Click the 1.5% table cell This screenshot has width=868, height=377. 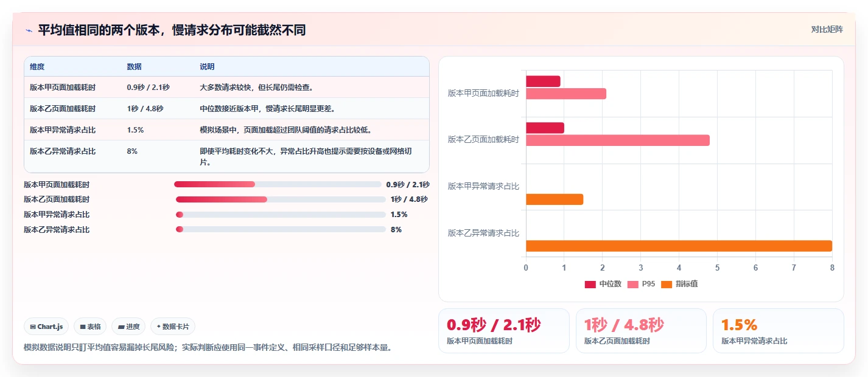point(135,130)
